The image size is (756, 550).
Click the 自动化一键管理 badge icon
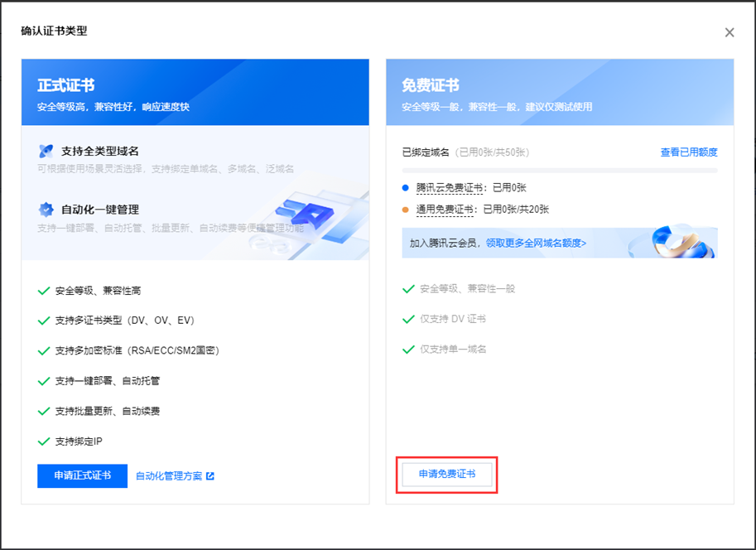click(x=46, y=210)
